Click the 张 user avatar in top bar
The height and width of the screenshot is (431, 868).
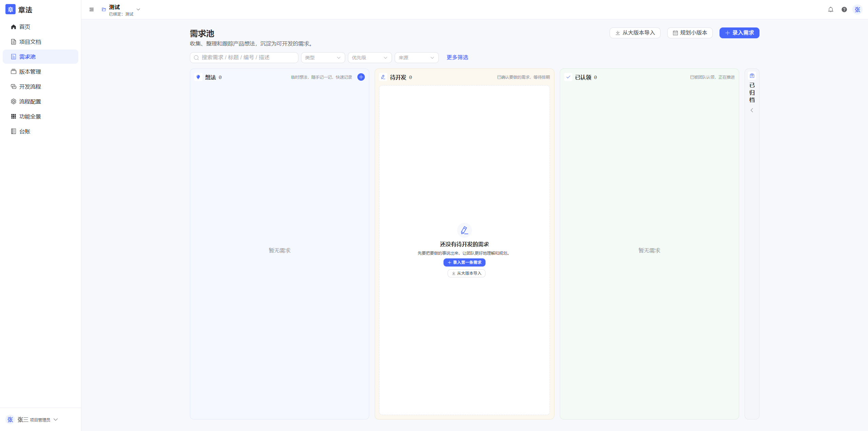click(x=857, y=9)
